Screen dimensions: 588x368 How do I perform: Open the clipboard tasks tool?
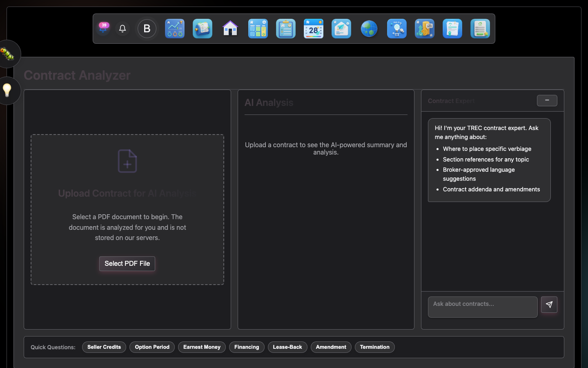[x=285, y=29]
